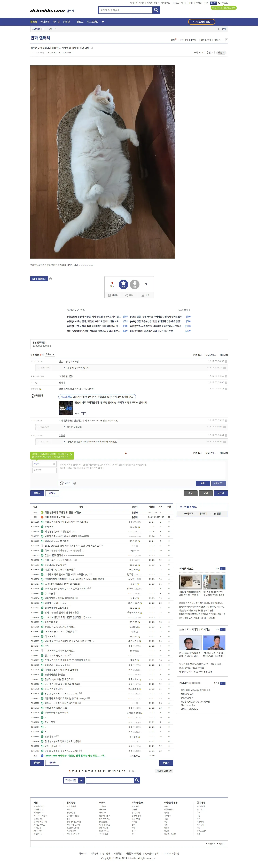Open the 등록순 comment sort dropdown
Image resolution: width=258 pixels, height=868 pixels.
click(50, 354)
